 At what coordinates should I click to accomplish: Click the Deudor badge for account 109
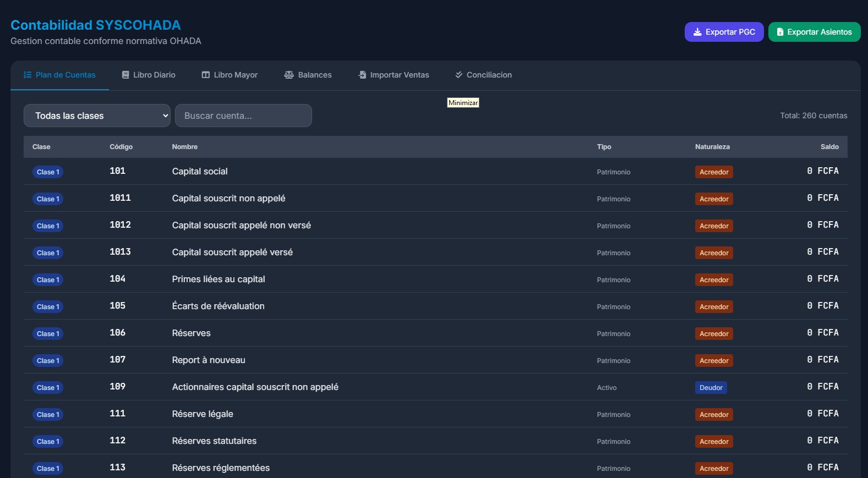pos(711,388)
